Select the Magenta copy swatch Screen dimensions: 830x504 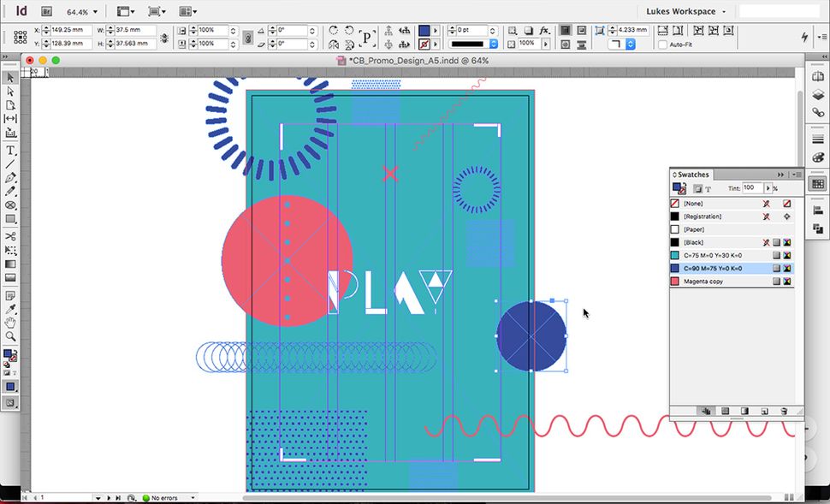click(703, 281)
